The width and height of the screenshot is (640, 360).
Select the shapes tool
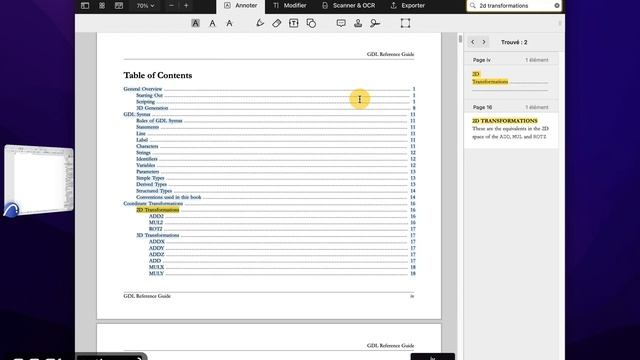[311, 23]
